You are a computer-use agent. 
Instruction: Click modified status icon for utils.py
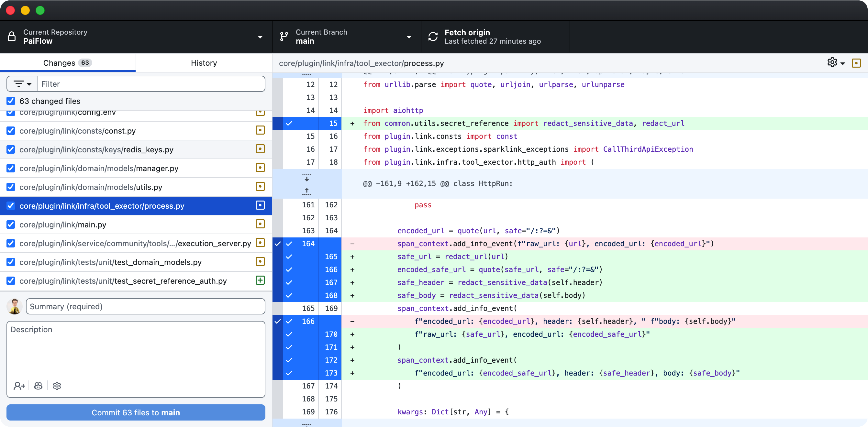click(x=260, y=187)
